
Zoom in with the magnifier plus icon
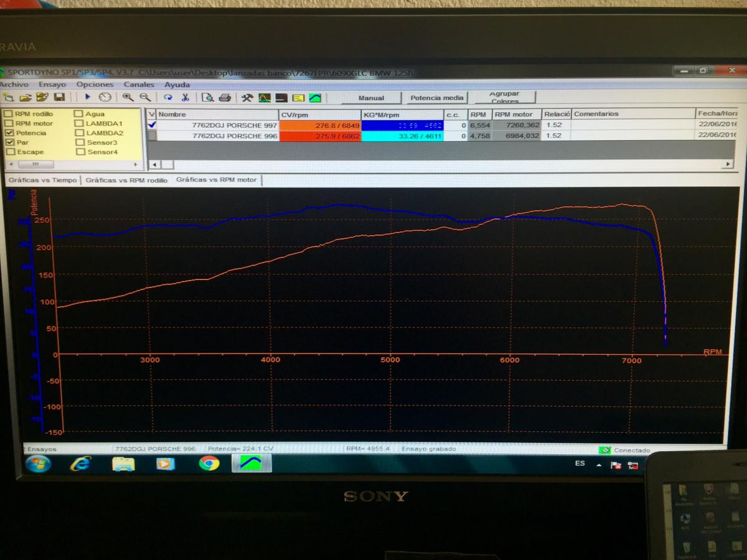(128, 97)
